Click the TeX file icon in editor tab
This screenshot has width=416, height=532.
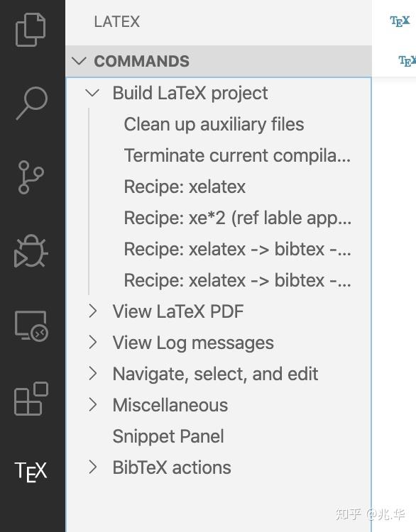click(x=400, y=21)
